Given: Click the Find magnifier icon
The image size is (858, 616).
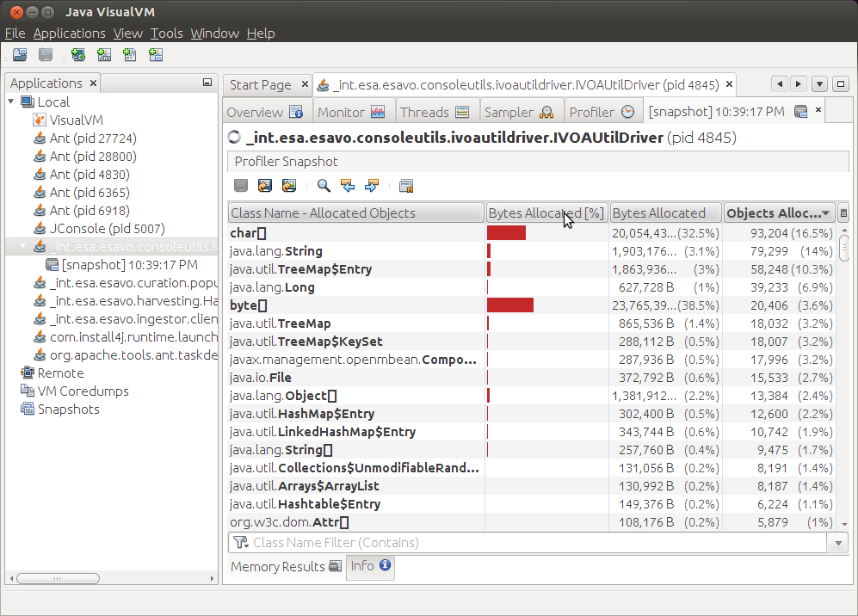Looking at the screenshot, I should pos(324,186).
